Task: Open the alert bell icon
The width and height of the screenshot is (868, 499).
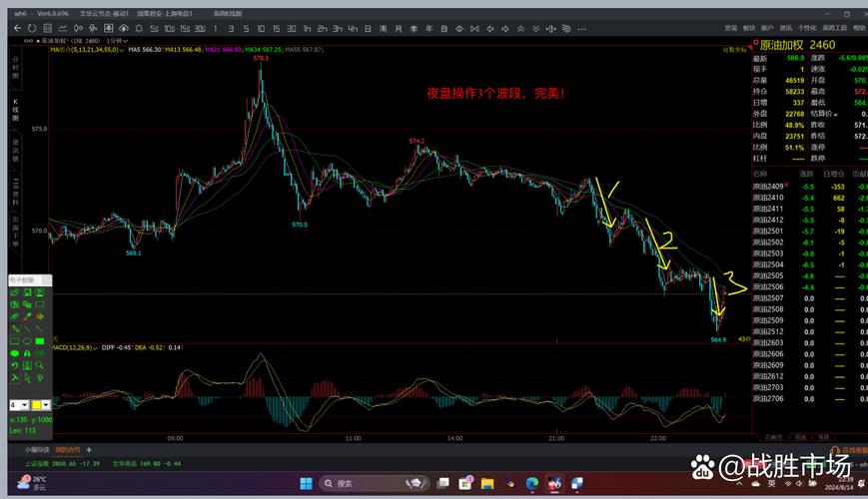Action: click(x=139, y=28)
